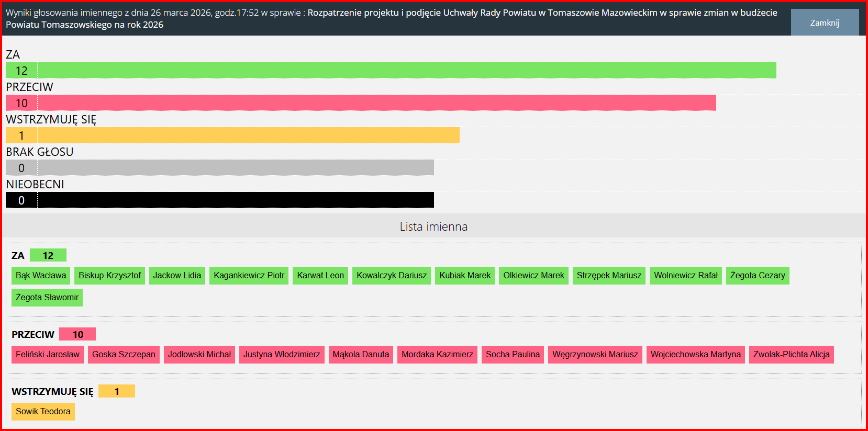
Task: Click the green ZA count badge 12
Action: pos(48,255)
